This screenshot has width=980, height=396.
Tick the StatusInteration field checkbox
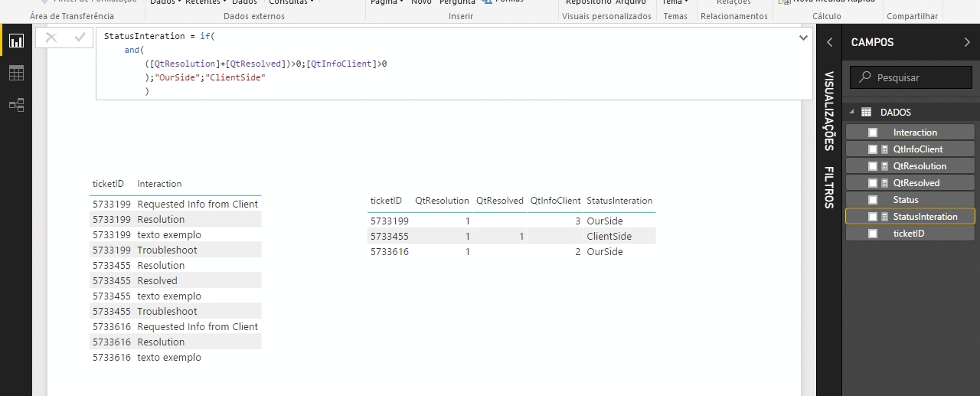tap(873, 217)
